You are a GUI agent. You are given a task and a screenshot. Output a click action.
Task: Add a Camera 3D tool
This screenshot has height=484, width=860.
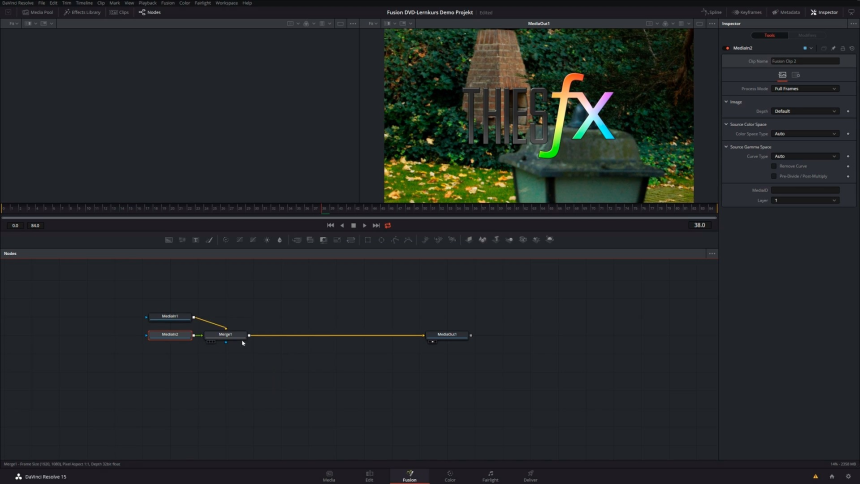pos(523,240)
